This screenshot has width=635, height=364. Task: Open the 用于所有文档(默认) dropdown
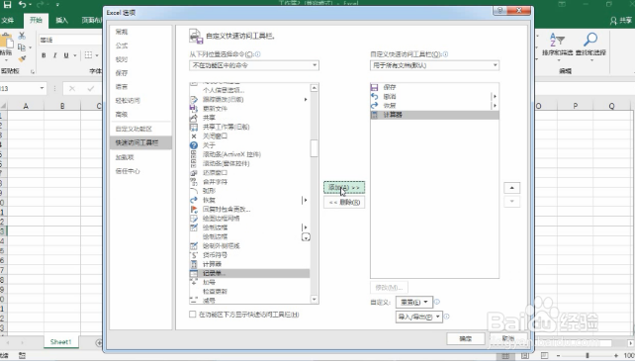(x=434, y=65)
